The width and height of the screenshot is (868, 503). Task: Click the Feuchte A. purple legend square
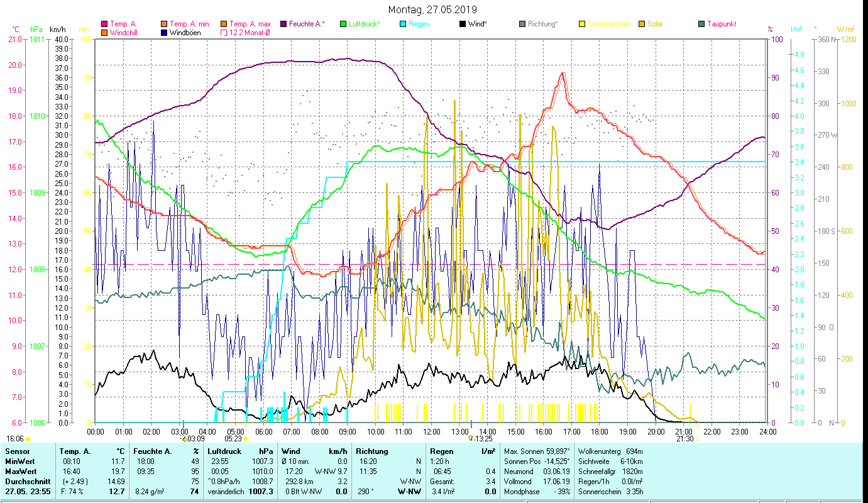point(284,24)
